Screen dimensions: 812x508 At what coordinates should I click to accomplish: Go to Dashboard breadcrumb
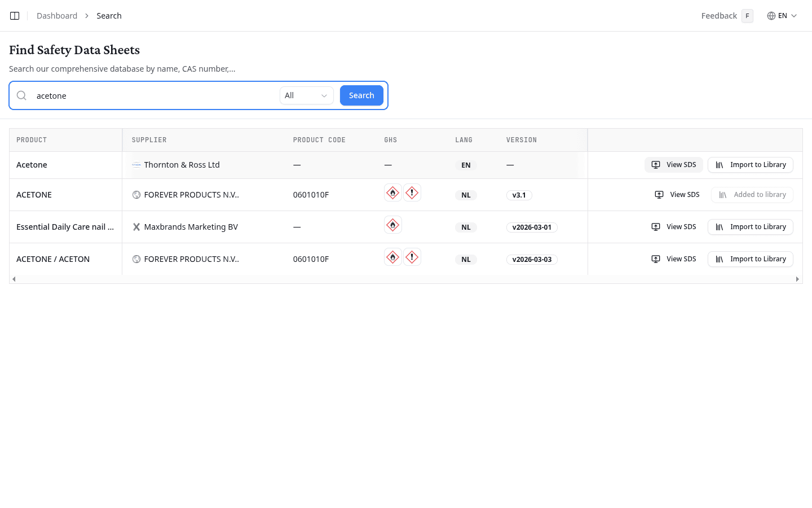click(57, 16)
